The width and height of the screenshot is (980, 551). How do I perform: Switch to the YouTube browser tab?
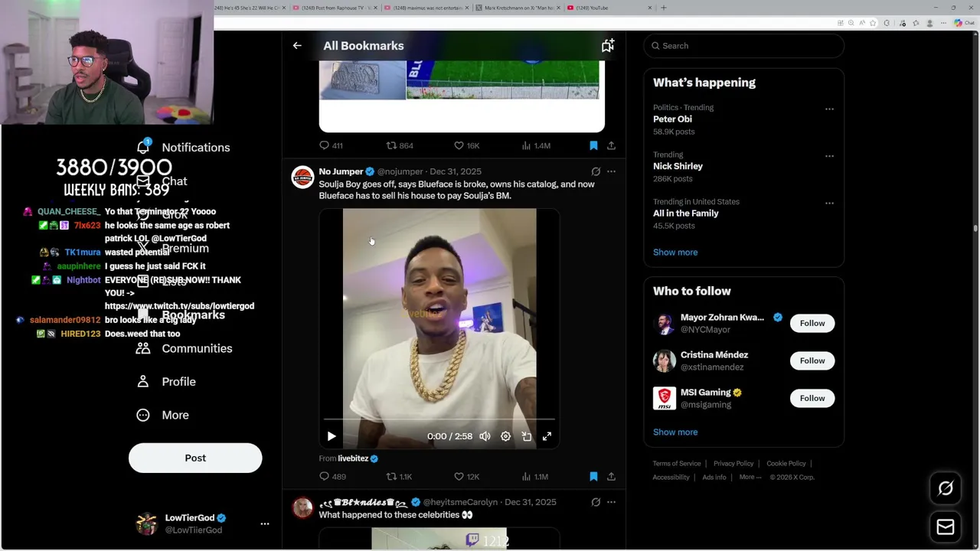click(609, 8)
